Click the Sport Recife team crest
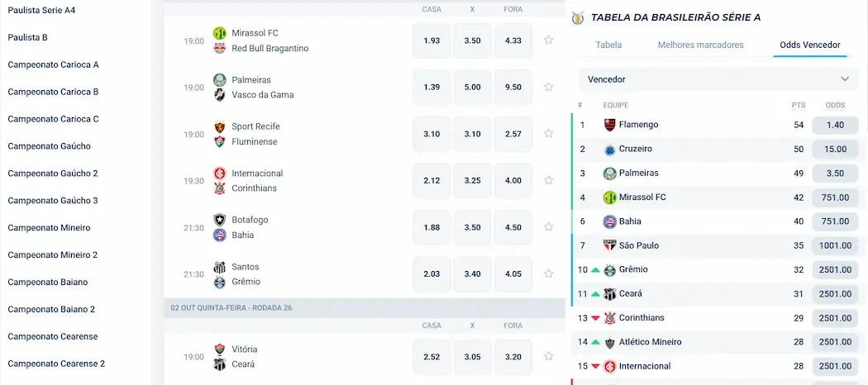Image resolution: width=868 pixels, height=385 pixels. pyautogui.click(x=220, y=126)
